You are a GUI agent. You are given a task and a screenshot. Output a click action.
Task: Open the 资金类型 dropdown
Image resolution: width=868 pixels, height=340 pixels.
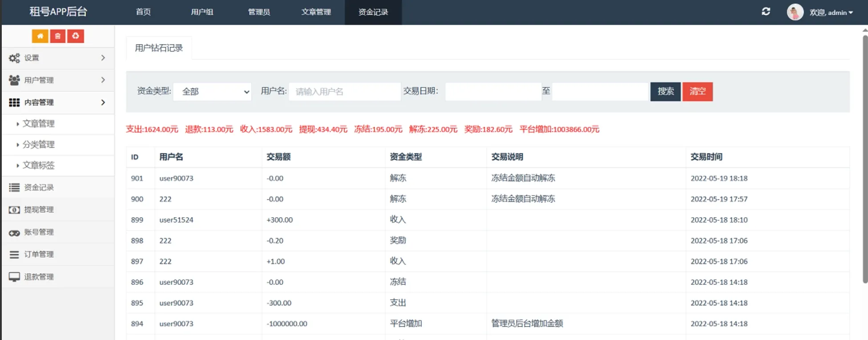click(212, 92)
